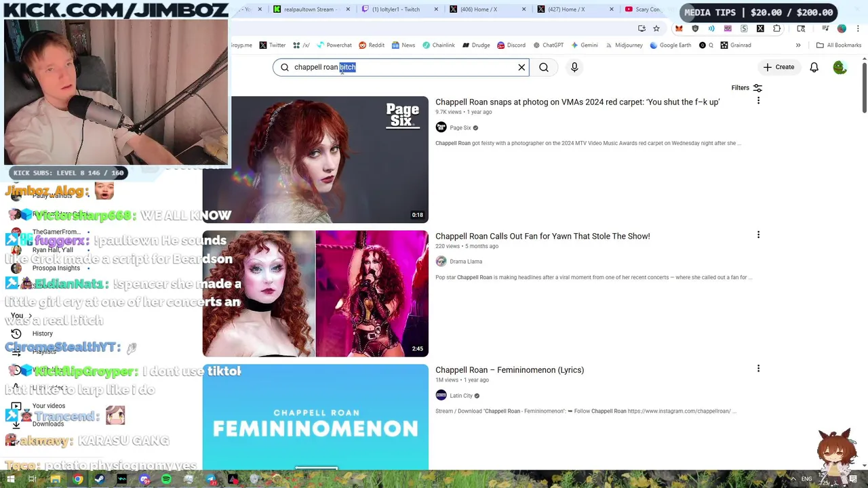Click the Latin City channel avatar
The image size is (868, 488).
(x=441, y=395)
